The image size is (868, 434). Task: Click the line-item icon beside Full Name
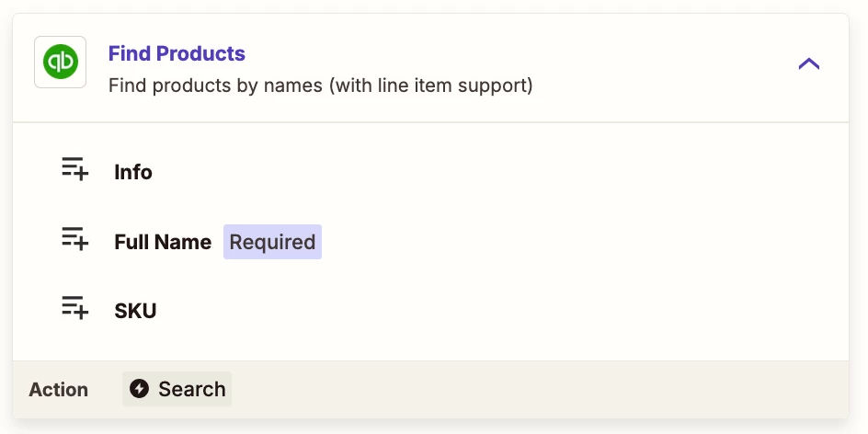point(74,238)
